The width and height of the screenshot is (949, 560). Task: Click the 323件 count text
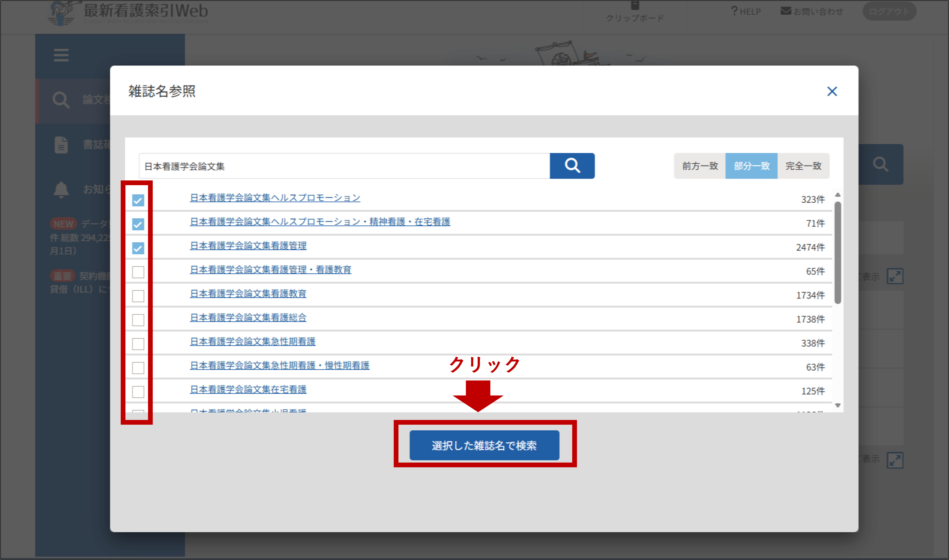[813, 199]
